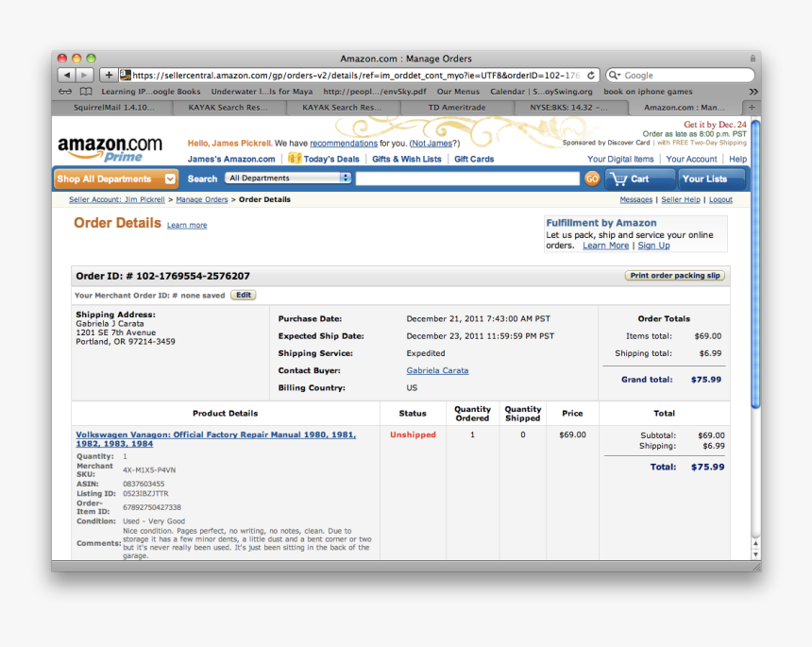Go back with Safari's back arrow
Image resolution: width=812 pixels, height=647 pixels.
click(66, 76)
